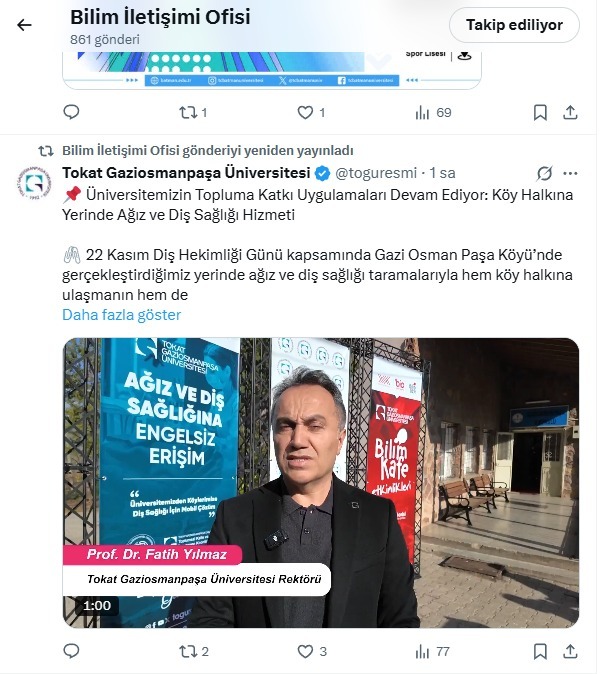Open the @toguresmi handle link
This screenshot has height=674, width=605.
376,173
